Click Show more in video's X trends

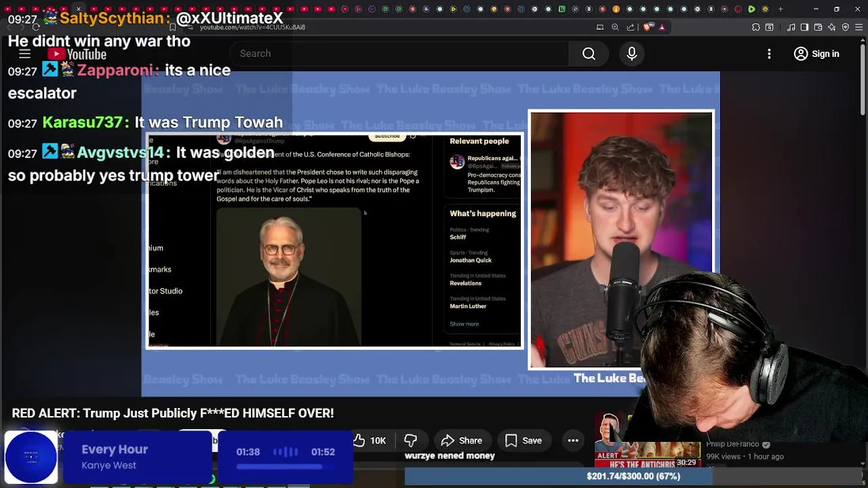click(464, 324)
